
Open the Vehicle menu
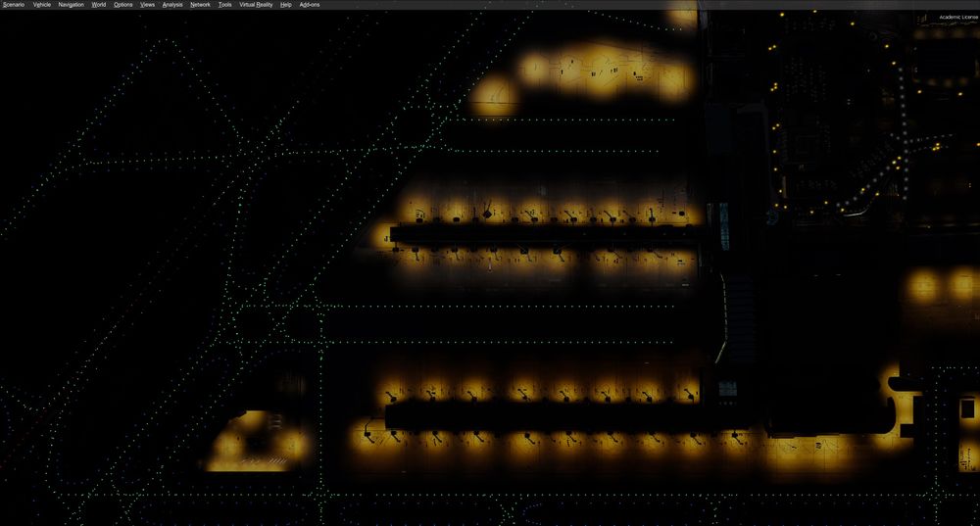(x=41, y=5)
